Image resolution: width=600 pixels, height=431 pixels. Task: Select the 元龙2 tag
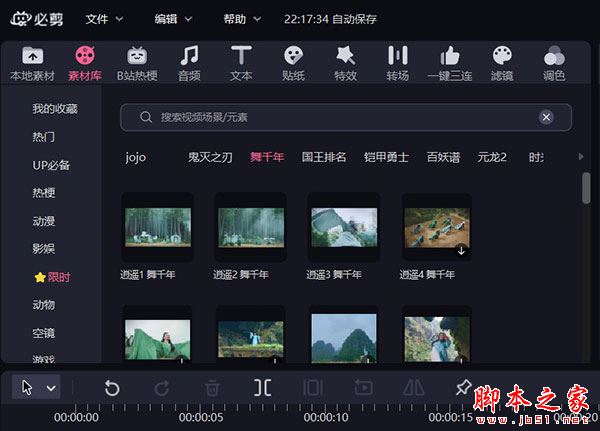[x=492, y=157]
